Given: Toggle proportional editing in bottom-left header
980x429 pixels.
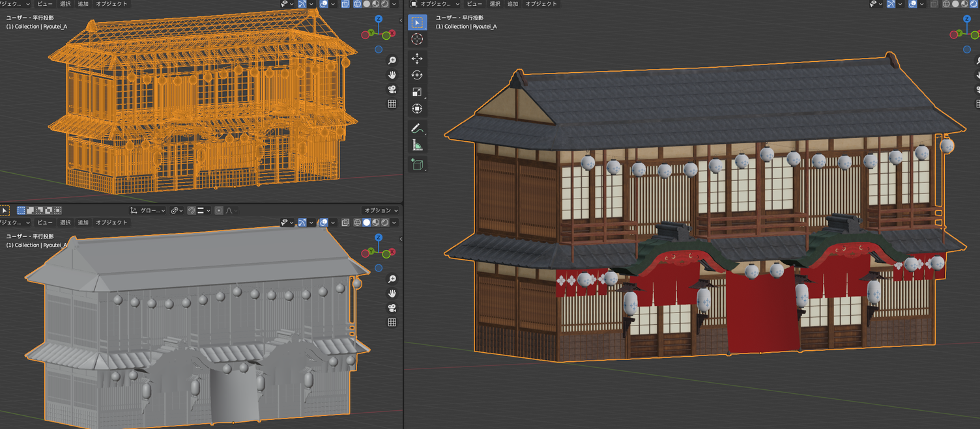Looking at the screenshot, I should point(219,210).
